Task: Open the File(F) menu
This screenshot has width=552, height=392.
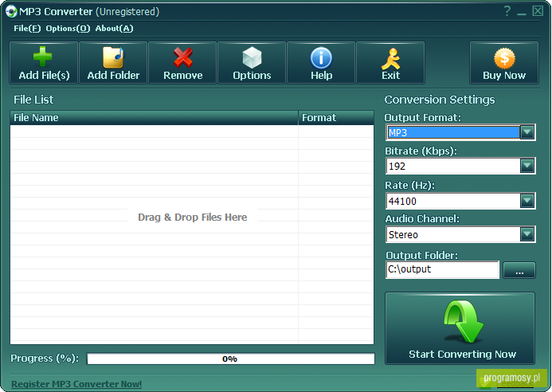Action: pos(27,29)
